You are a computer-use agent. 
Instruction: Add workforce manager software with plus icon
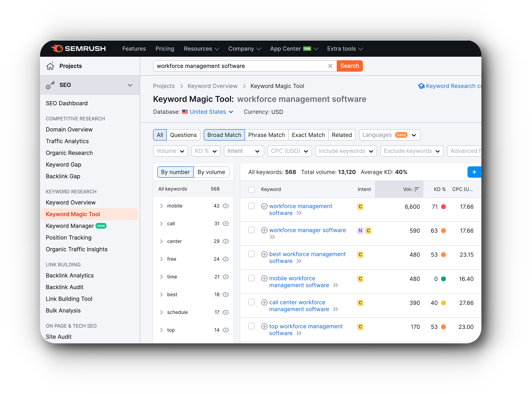264,230
